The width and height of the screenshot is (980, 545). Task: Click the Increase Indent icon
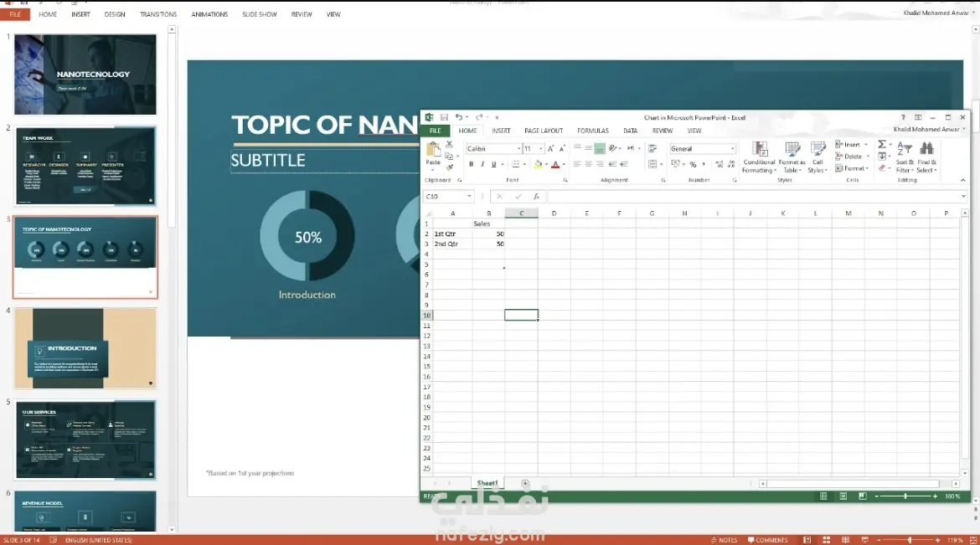pyautogui.click(x=623, y=164)
